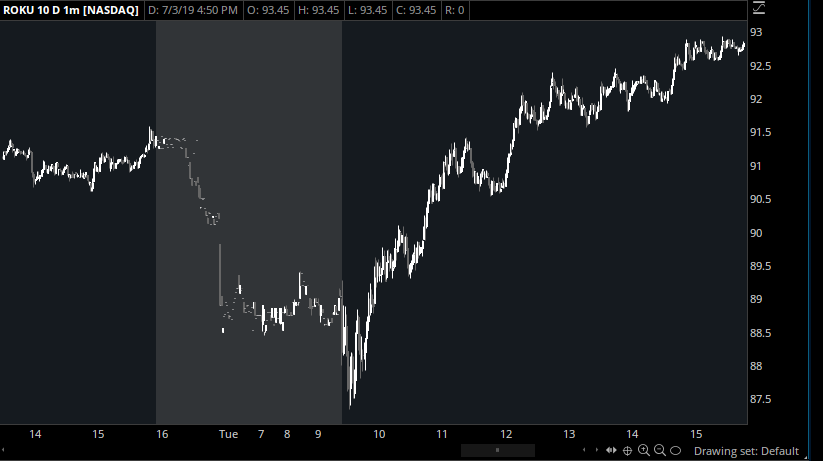Zoom out with the minus magnifier
This screenshot has height=461, width=823.
coord(660,450)
